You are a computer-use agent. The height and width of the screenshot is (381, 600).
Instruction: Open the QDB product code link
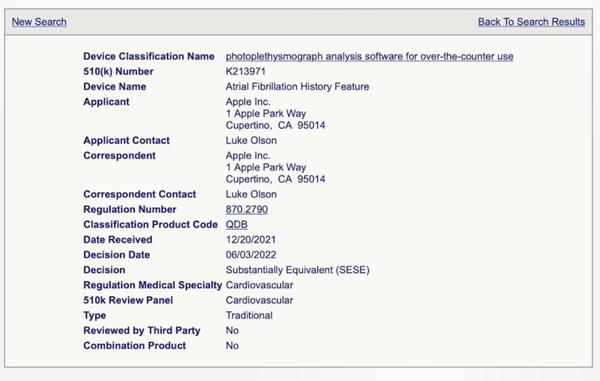click(236, 225)
